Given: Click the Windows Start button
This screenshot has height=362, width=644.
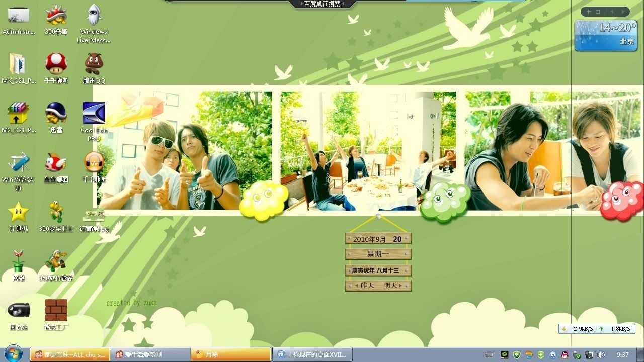Looking at the screenshot, I should coord(13,354).
